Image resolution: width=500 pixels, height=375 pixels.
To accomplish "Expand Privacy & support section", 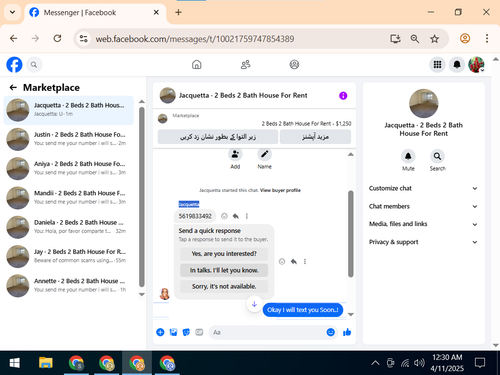I will coord(423,242).
